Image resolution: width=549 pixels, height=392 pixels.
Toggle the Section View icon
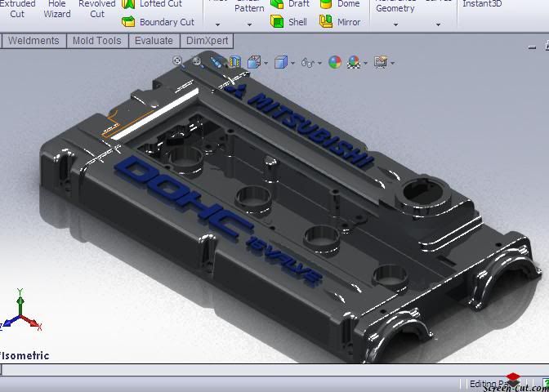click(x=235, y=62)
